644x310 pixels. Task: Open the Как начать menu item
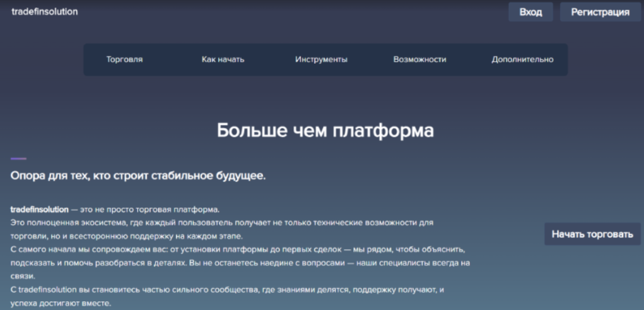[223, 59]
